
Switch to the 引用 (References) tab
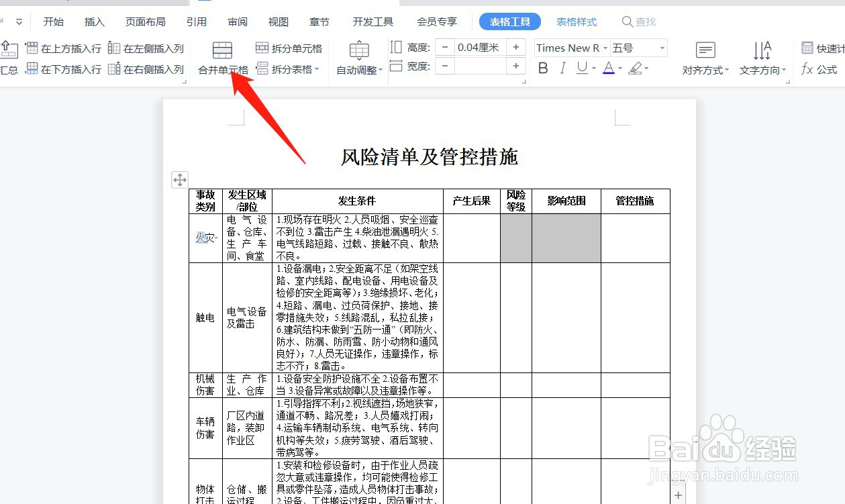tap(197, 21)
